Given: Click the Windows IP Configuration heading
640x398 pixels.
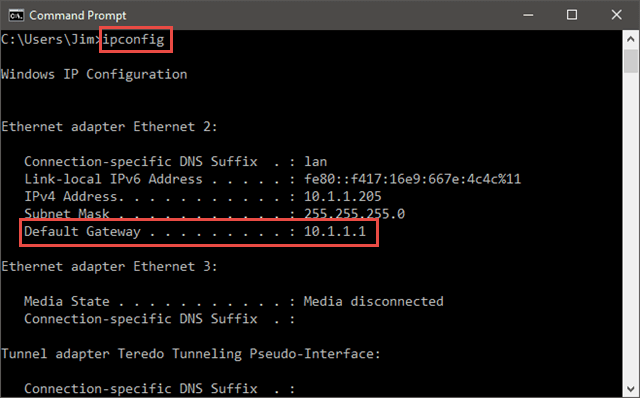Looking at the screenshot, I should coord(94,74).
